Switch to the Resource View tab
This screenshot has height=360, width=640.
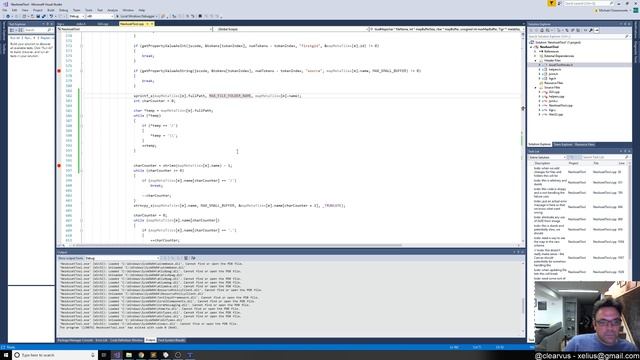[584, 144]
